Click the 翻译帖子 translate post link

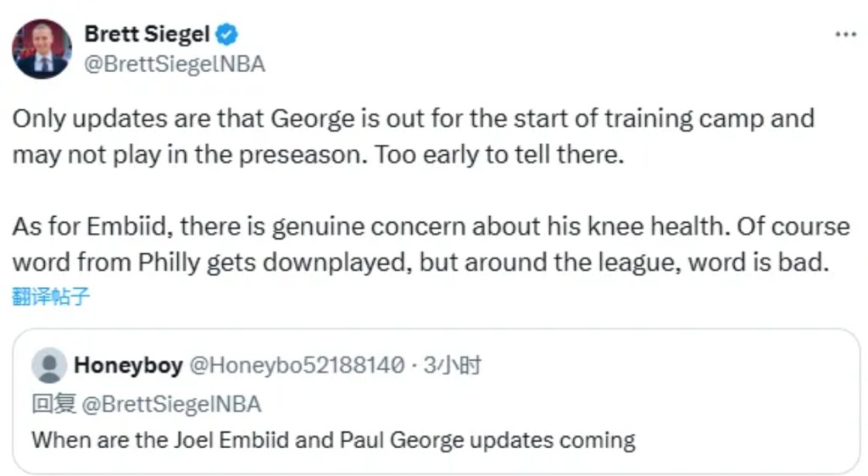click(x=50, y=296)
